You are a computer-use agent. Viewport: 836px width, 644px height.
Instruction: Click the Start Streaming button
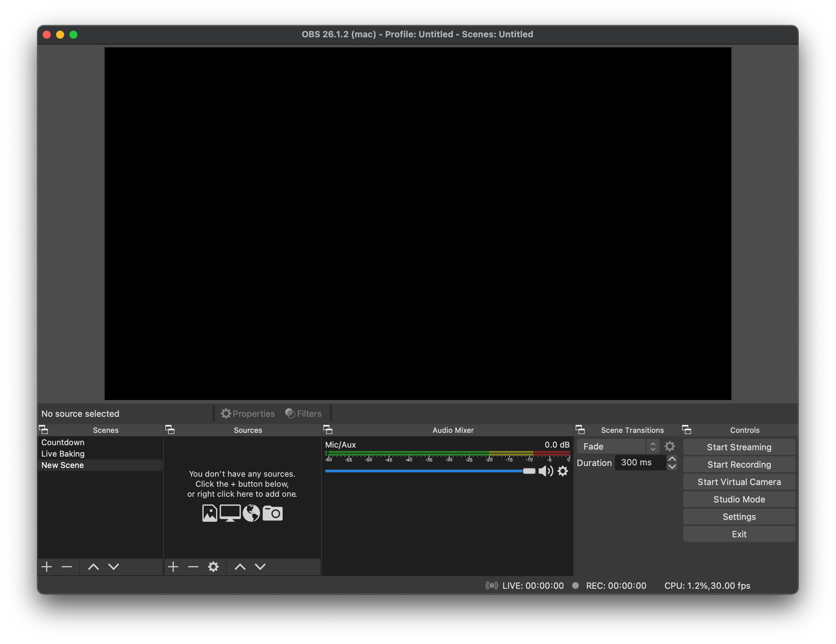point(738,447)
